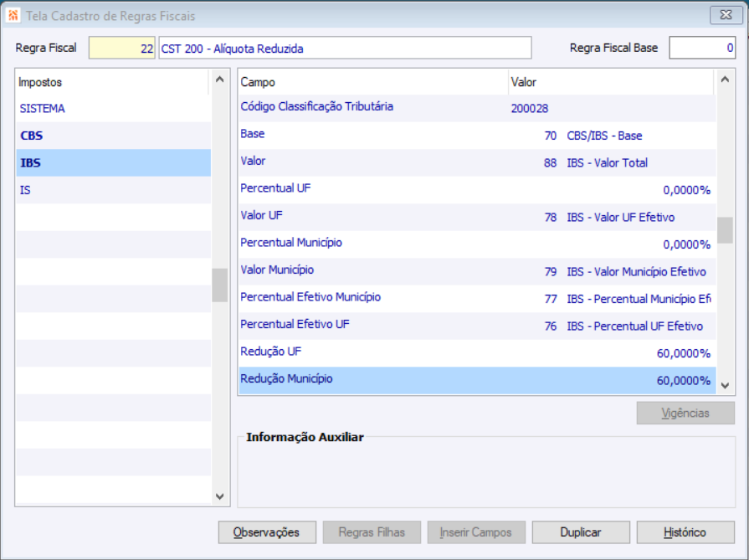The height and width of the screenshot is (560, 749).
Task: Duplicate the rule with Duplicar button
Action: 581,532
